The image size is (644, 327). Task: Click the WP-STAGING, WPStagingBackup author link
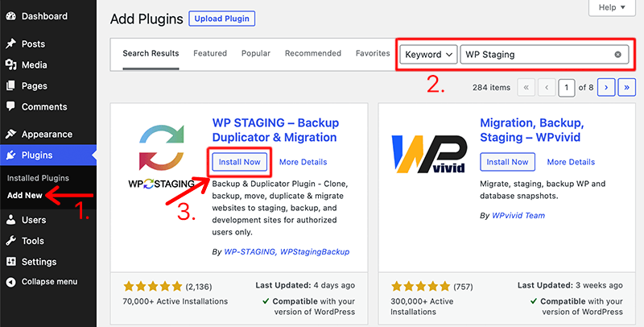coord(287,252)
